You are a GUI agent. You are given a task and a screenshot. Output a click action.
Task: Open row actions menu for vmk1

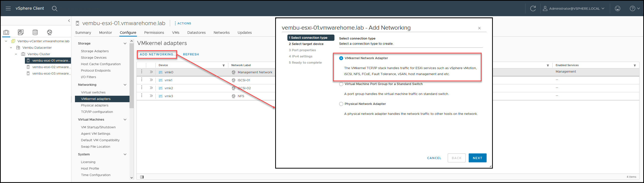coord(142,80)
